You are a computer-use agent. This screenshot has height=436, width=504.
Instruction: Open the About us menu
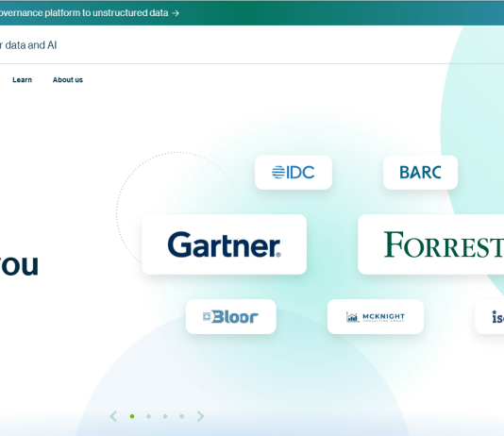point(68,79)
